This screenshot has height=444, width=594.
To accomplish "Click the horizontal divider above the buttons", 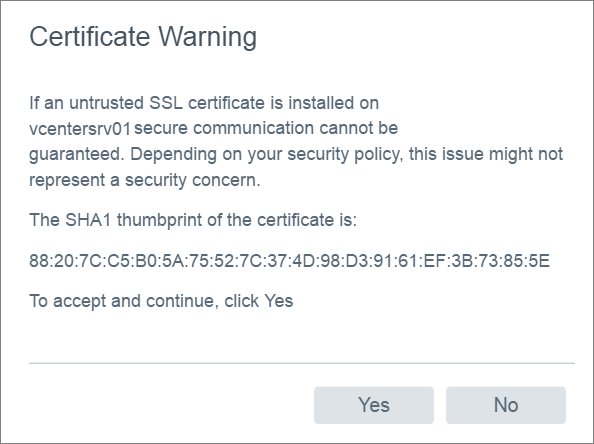I will point(302,363).
